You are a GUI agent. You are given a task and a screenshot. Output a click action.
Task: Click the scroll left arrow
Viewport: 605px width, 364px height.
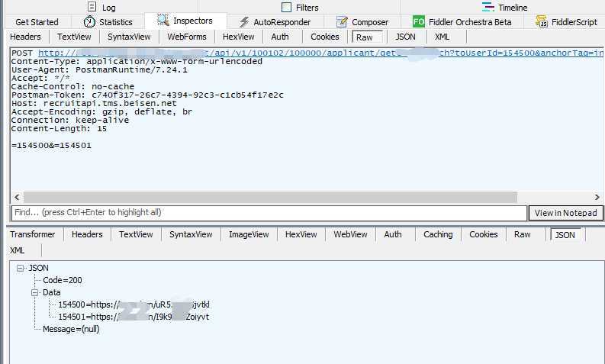pos(17,197)
